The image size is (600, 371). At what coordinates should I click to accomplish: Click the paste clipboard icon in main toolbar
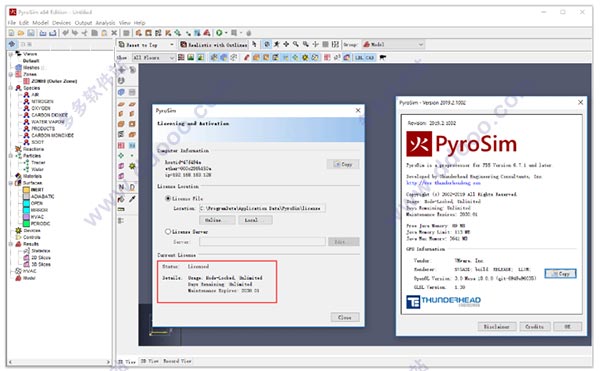[104, 33]
